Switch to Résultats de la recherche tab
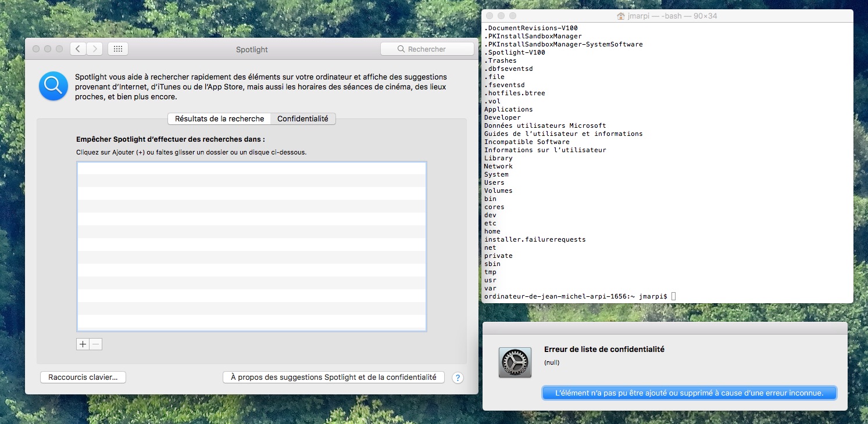868x424 pixels. pos(219,118)
